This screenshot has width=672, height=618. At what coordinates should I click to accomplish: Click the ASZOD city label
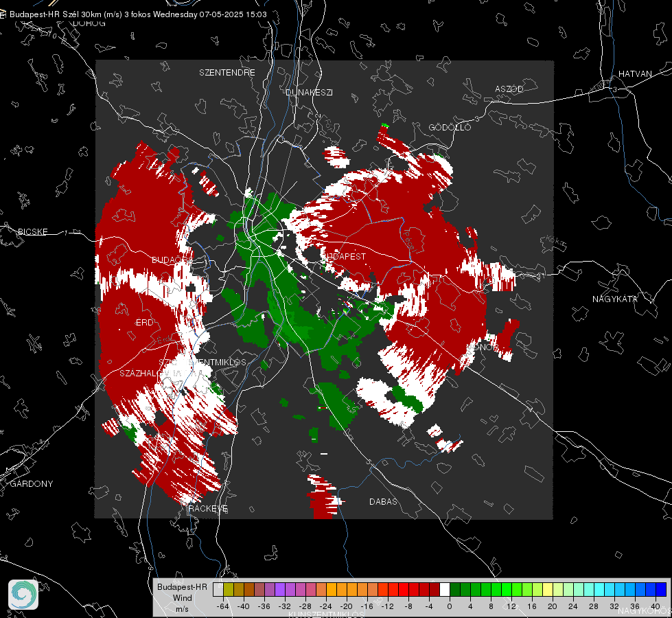click(509, 89)
